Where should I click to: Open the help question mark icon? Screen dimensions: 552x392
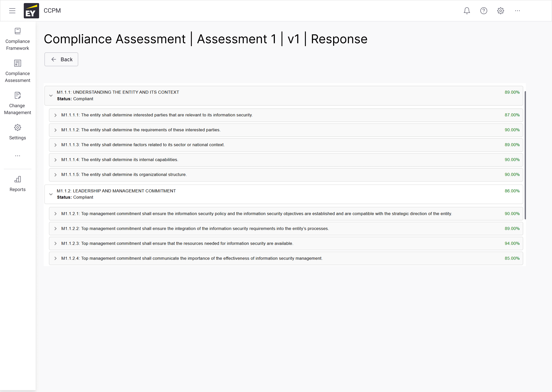tap(484, 11)
